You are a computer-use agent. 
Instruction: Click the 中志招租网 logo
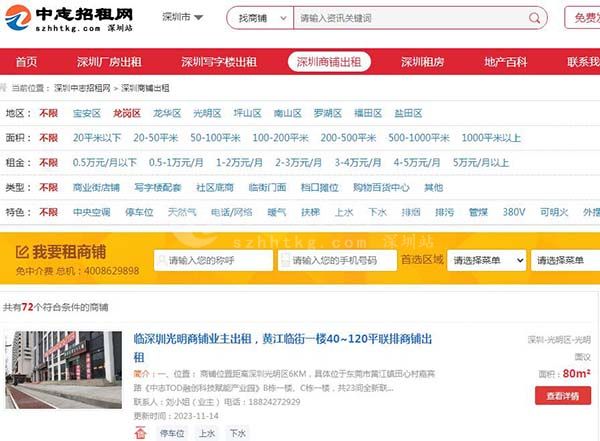click(x=69, y=18)
